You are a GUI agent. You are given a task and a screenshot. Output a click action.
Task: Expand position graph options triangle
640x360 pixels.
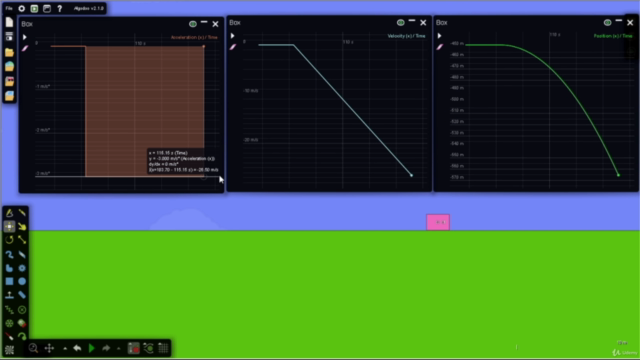click(440, 36)
